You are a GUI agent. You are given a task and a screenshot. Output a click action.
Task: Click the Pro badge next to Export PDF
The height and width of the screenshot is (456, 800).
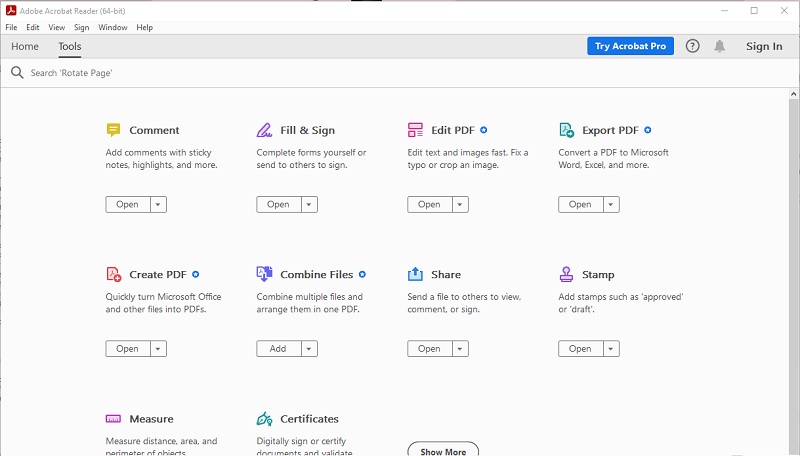(647, 130)
